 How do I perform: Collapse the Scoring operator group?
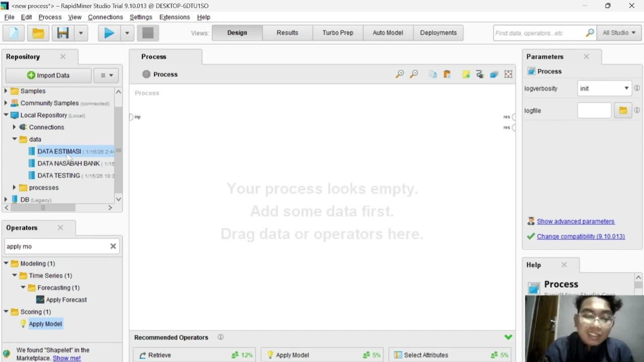pyautogui.click(x=6, y=312)
